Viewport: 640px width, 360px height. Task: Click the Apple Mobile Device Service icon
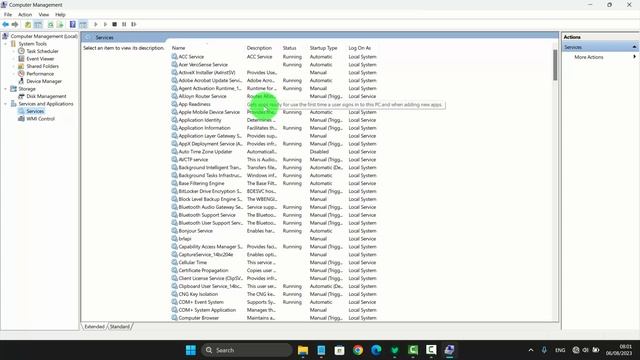(x=174, y=112)
